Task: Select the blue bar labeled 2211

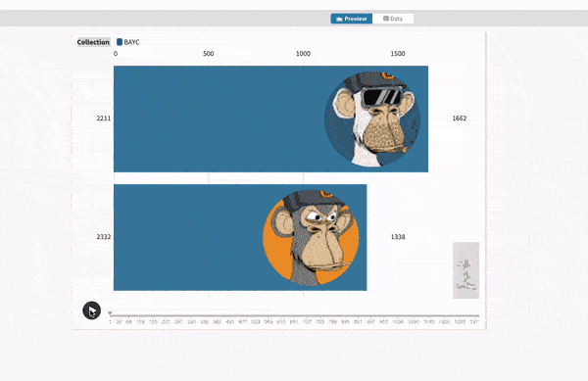Action: click(x=270, y=119)
